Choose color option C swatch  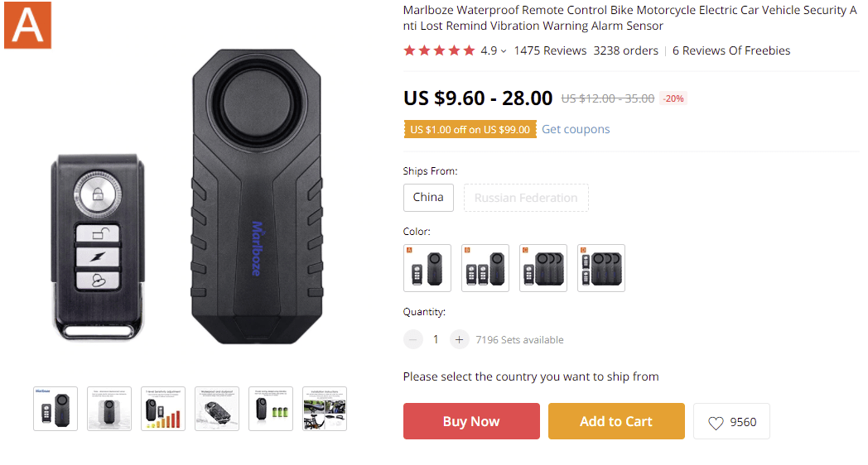[543, 268]
